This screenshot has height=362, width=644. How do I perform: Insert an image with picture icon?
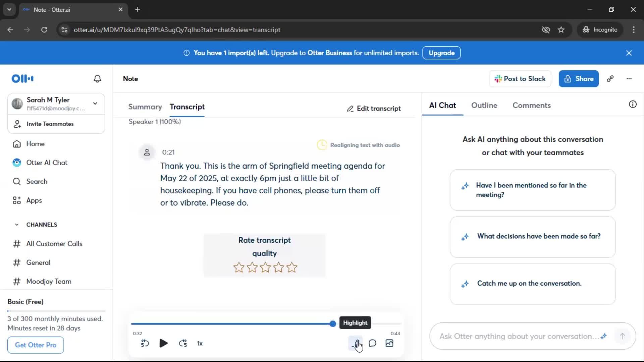pos(389,343)
